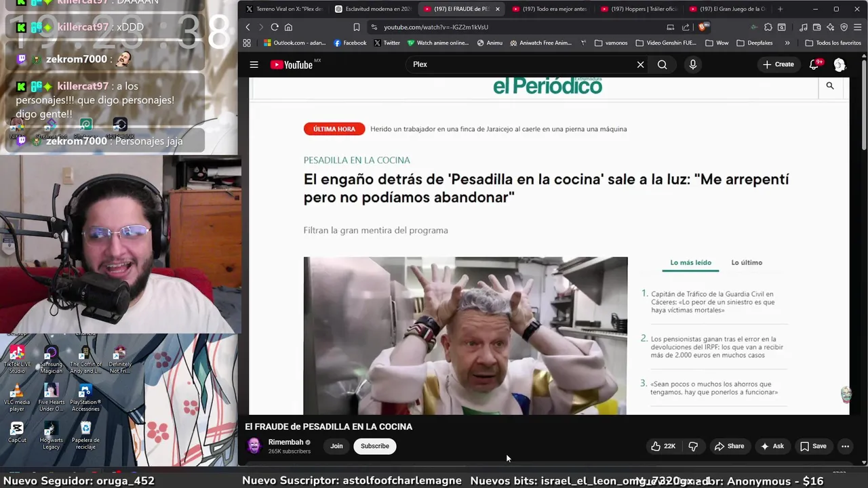The height and width of the screenshot is (488, 868).
Task: Open the Ask assistant button
Action: pos(772,446)
